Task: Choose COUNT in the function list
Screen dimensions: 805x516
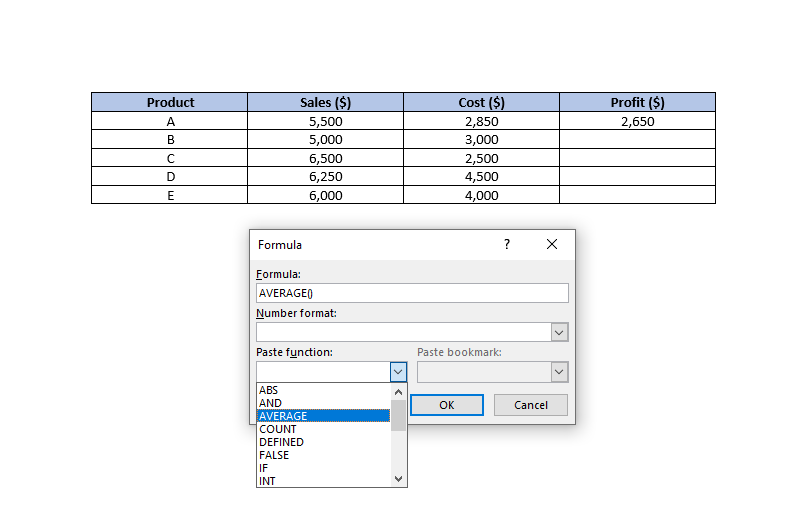Action: pyautogui.click(x=323, y=429)
